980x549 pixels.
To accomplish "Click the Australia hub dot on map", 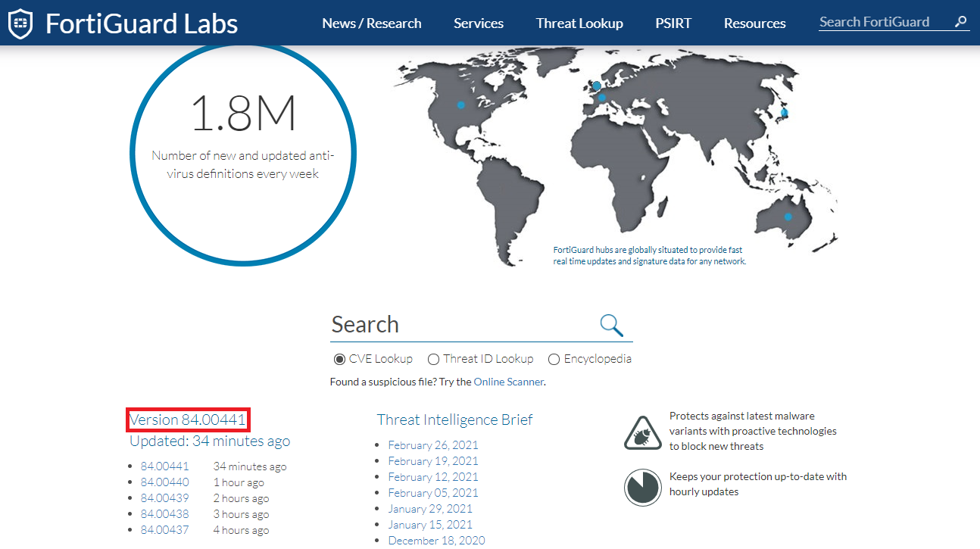I will point(788,217).
